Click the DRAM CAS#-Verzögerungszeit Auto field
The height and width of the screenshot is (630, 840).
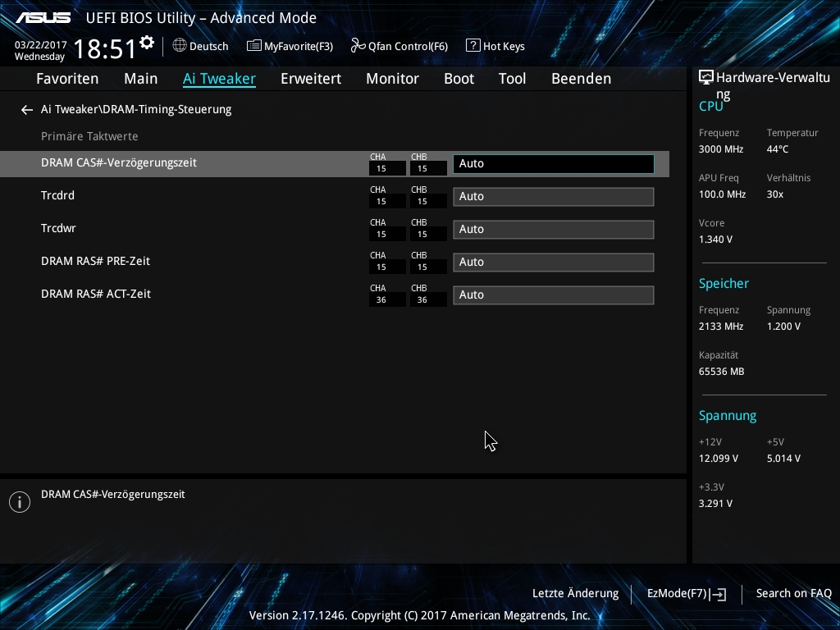(x=554, y=164)
